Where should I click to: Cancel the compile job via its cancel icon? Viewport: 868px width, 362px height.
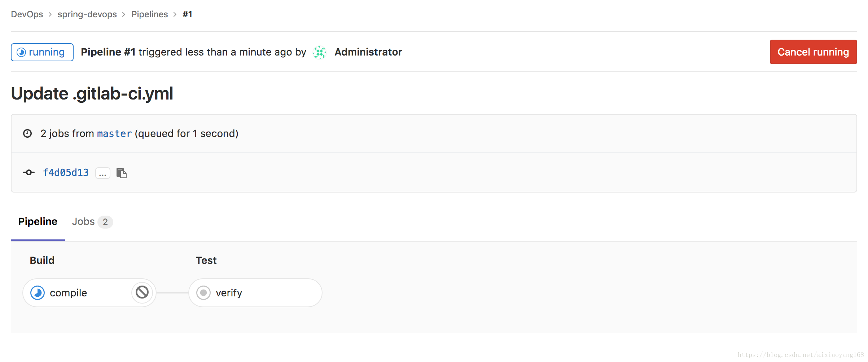click(x=142, y=292)
